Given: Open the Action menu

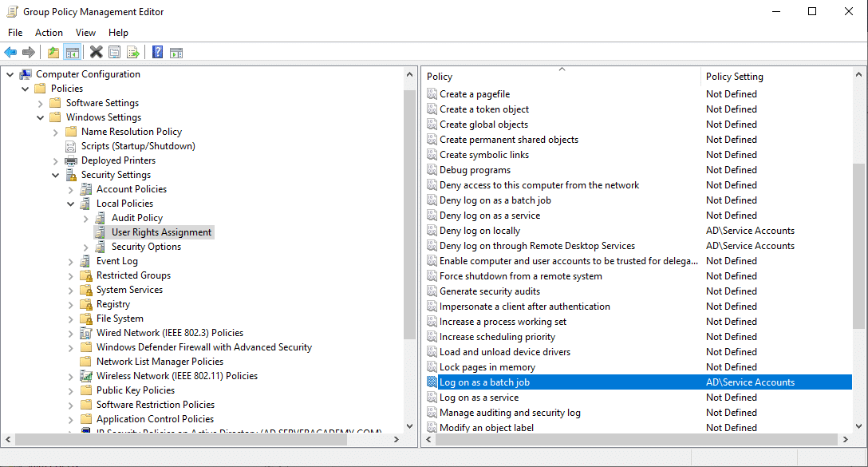Looking at the screenshot, I should coord(49,33).
